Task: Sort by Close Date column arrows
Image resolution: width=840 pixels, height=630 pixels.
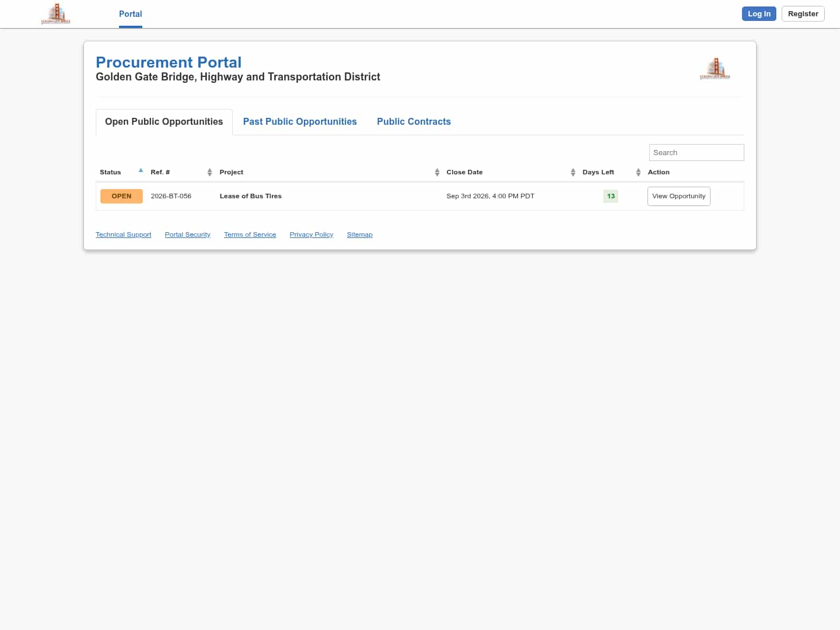Action: click(573, 172)
